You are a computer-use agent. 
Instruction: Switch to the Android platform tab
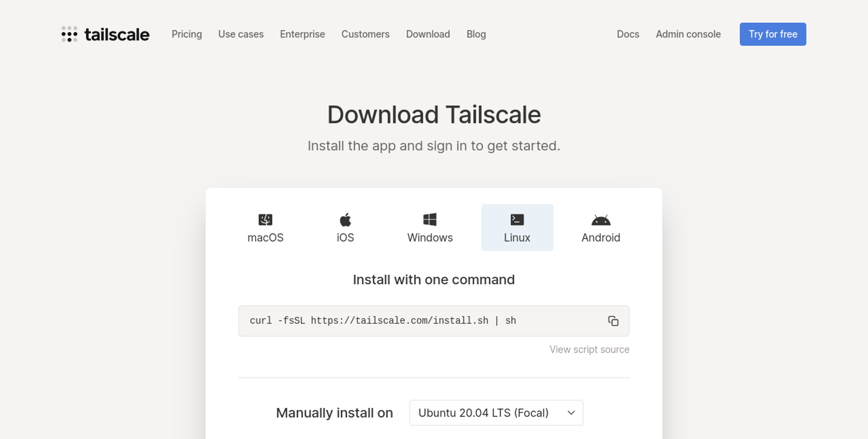tap(600, 227)
